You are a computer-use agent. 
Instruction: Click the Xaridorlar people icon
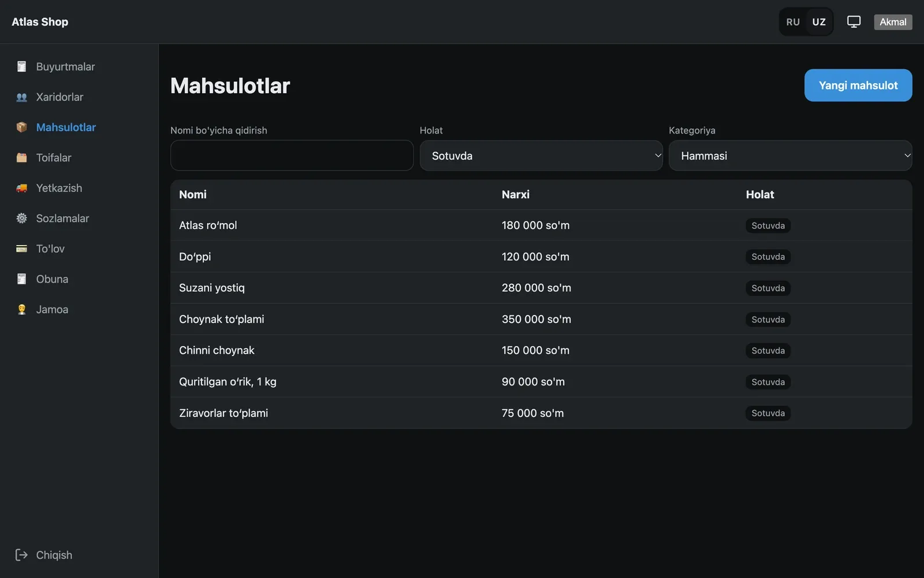coord(21,97)
